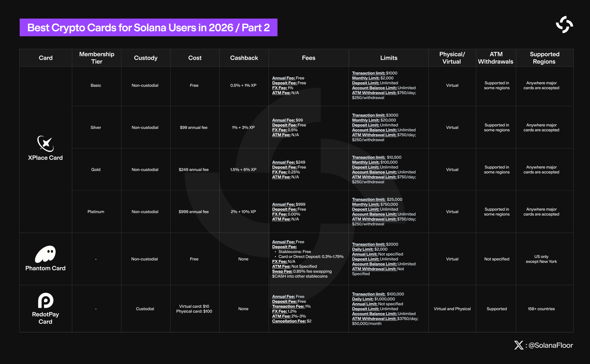Click the SolanaFloor logo in top corner
Image resolution: width=590 pixels, height=364 pixels.
tap(564, 25)
